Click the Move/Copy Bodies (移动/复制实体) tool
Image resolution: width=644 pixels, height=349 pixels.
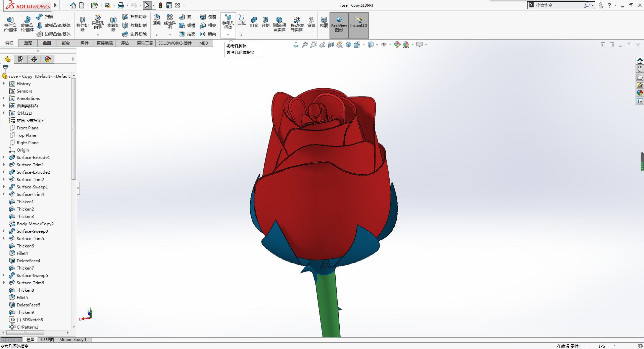(x=297, y=24)
